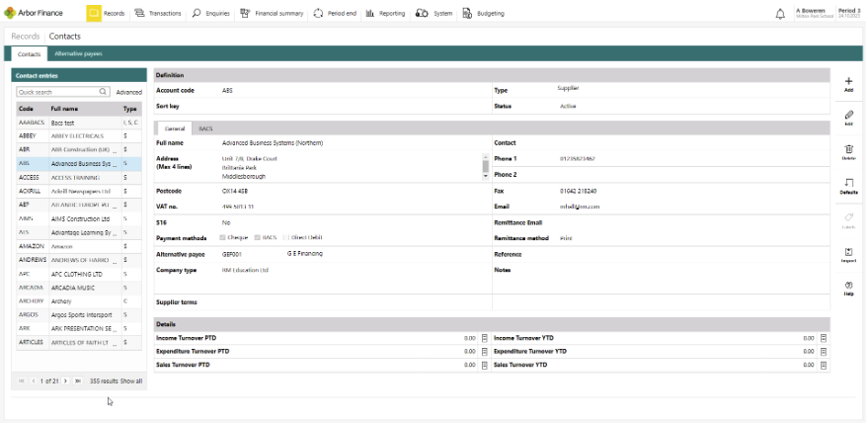Toggle the BACS payment method checkbox
Image resolution: width=868 pixels, height=425 pixels.
258,238
